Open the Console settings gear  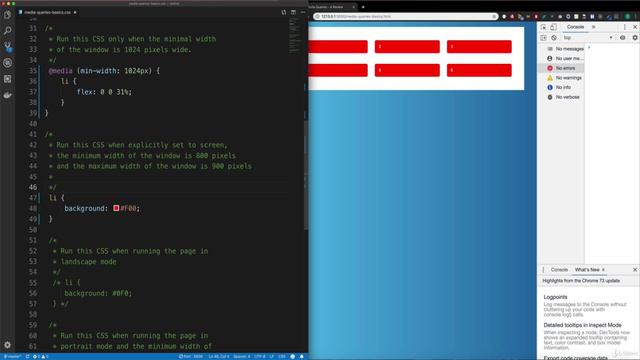pos(635,38)
